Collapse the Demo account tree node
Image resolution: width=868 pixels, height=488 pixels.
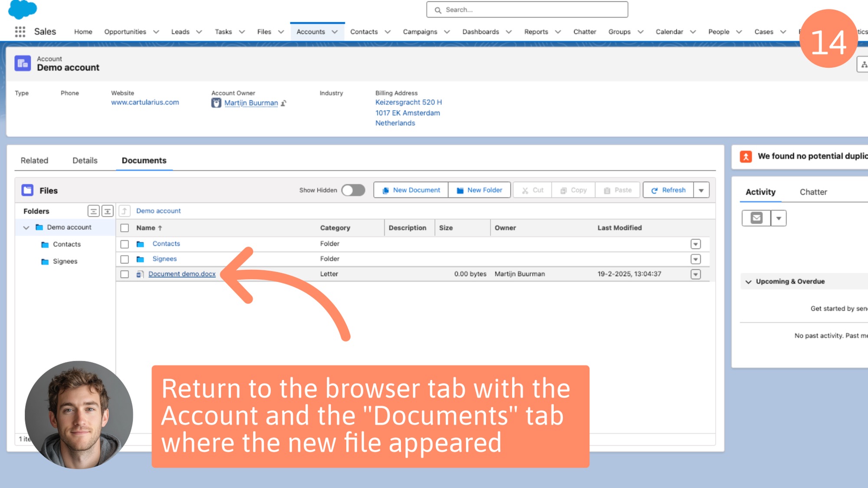point(26,227)
